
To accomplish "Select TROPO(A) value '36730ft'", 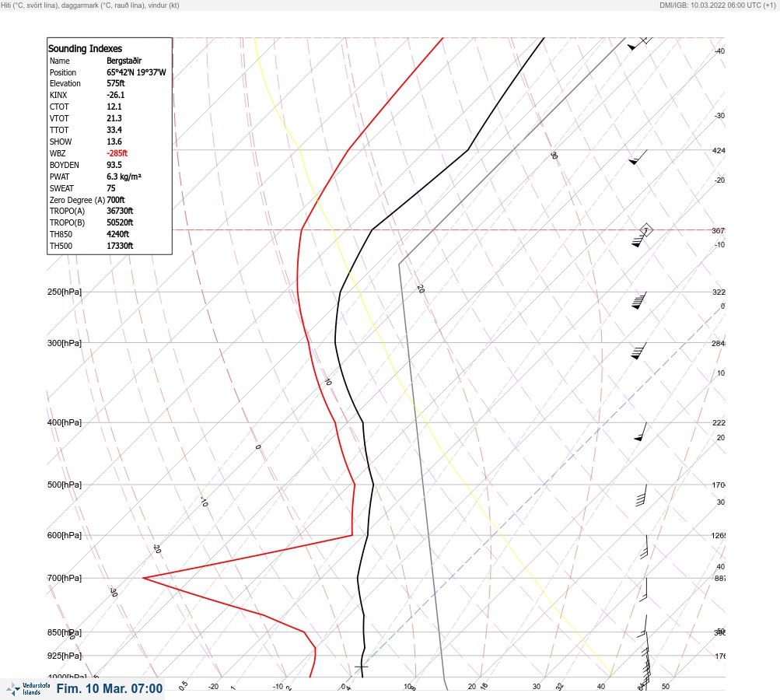I will (120, 211).
